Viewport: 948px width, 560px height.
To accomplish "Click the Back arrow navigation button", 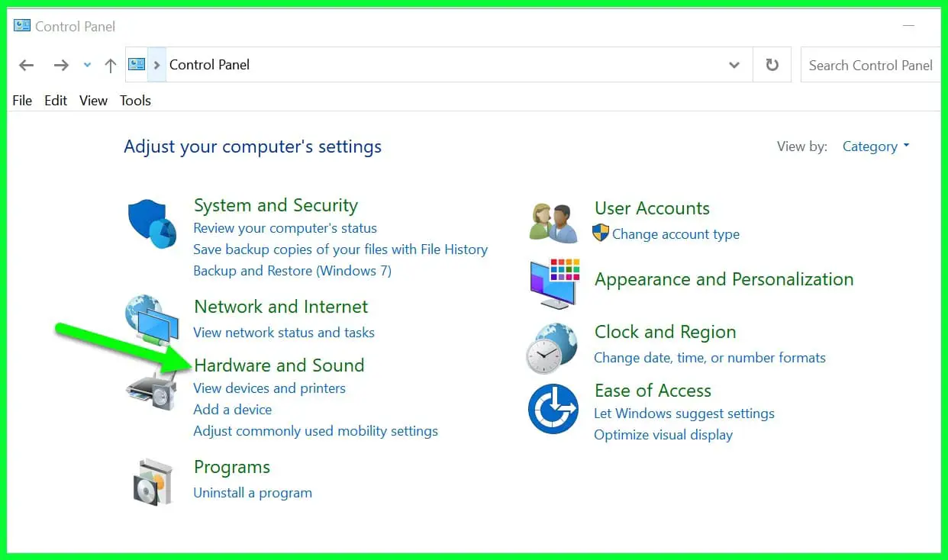I will pyautogui.click(x=27, y=66).
